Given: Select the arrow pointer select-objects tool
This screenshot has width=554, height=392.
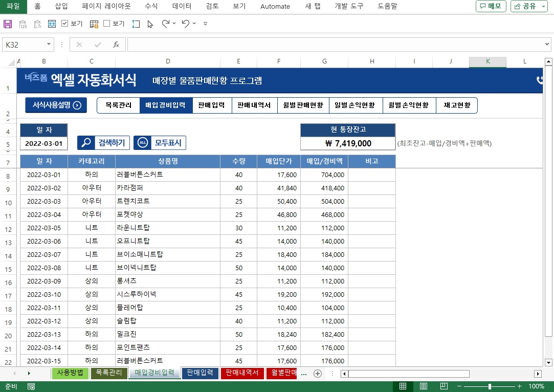Looking at the screenshot, I should point(150,24).
